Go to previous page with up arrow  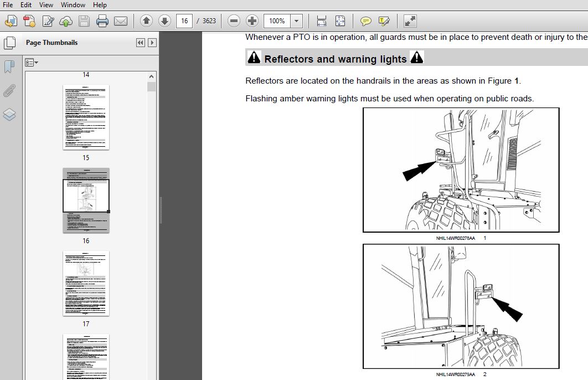click(146, 21)
